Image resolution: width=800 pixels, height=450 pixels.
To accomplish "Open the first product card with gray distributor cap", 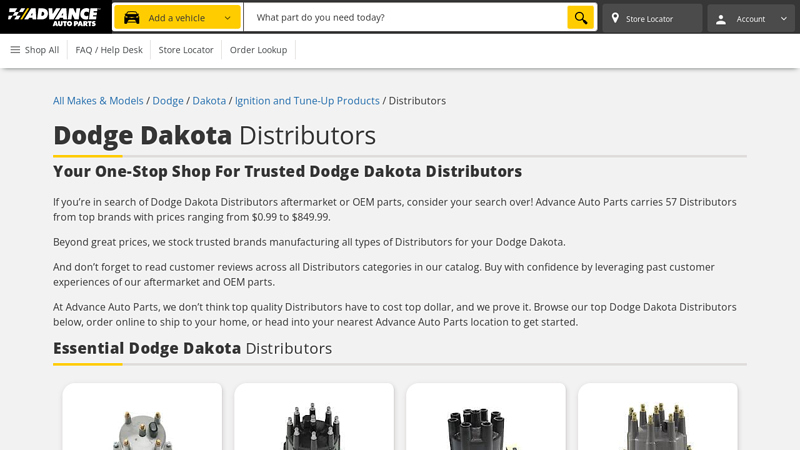I will (142, 417).
